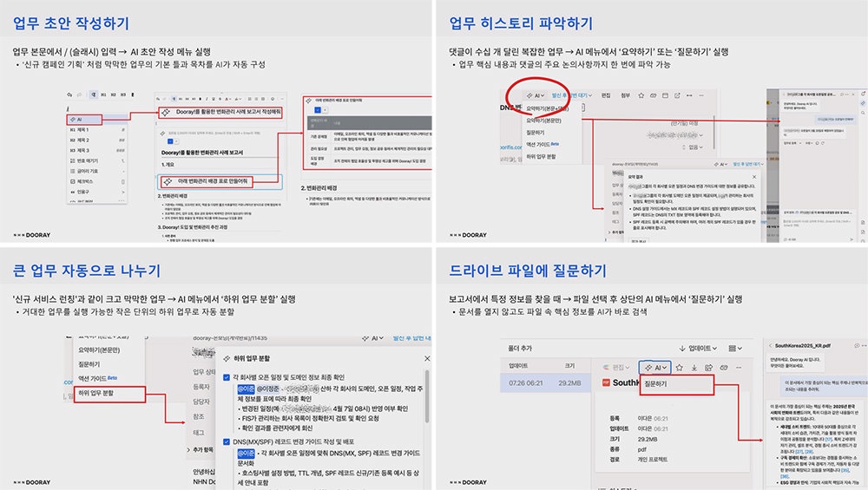Screen dimensions: 868x490
Task: Select 글머리 기호 in the slash command menu
Action: pos(97,172)
